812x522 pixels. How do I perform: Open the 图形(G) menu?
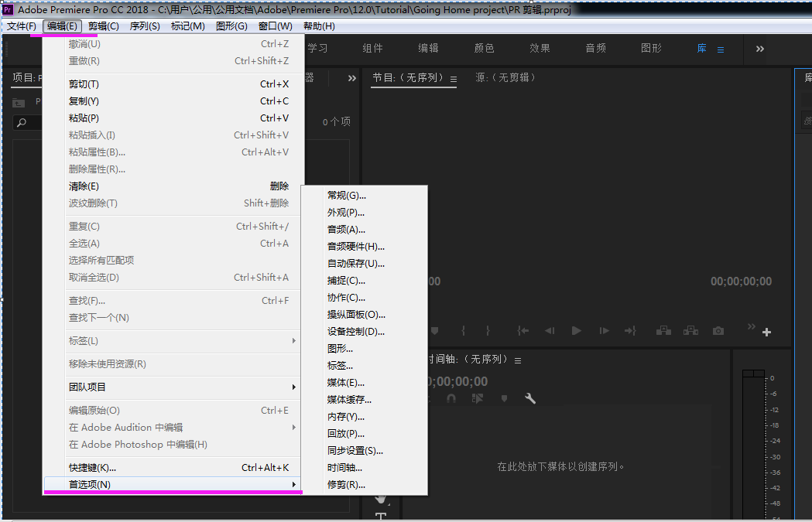(x=231, y=26)
